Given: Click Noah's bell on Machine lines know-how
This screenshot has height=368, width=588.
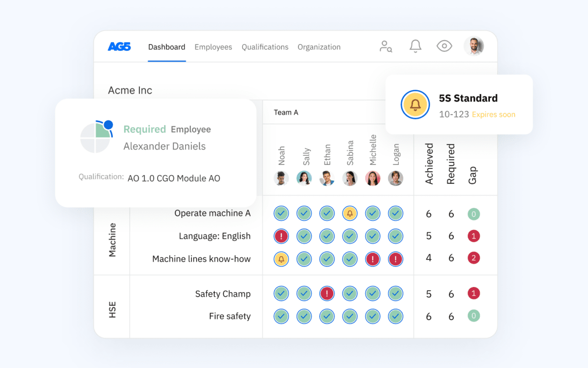Looking at the screenshot, I should (x=281, y=259).
